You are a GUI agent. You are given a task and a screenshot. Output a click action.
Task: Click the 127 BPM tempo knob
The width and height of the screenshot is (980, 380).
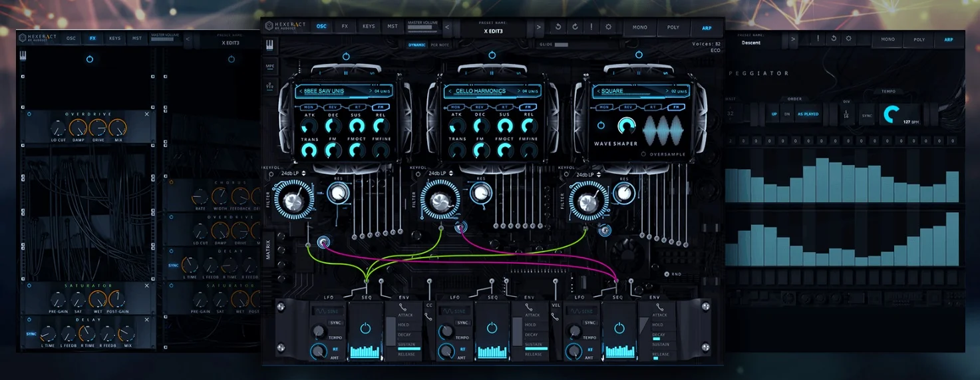coord(892,114)
